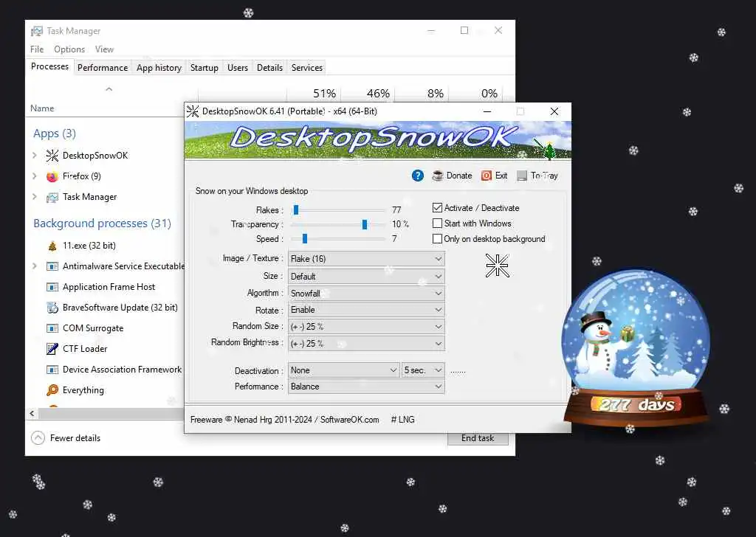This screenshot has width=756, height=537.
Task: Open the Random Size dropdown
Action: [366, 327]
